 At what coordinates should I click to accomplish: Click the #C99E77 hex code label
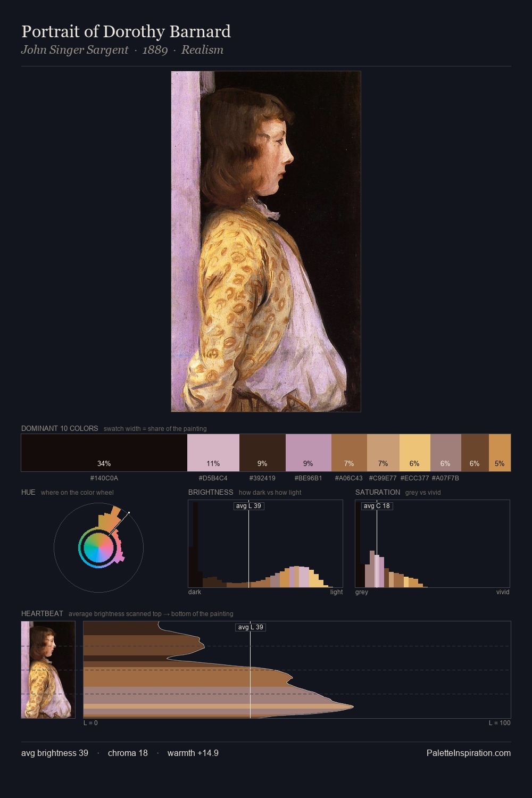point(383,478)
